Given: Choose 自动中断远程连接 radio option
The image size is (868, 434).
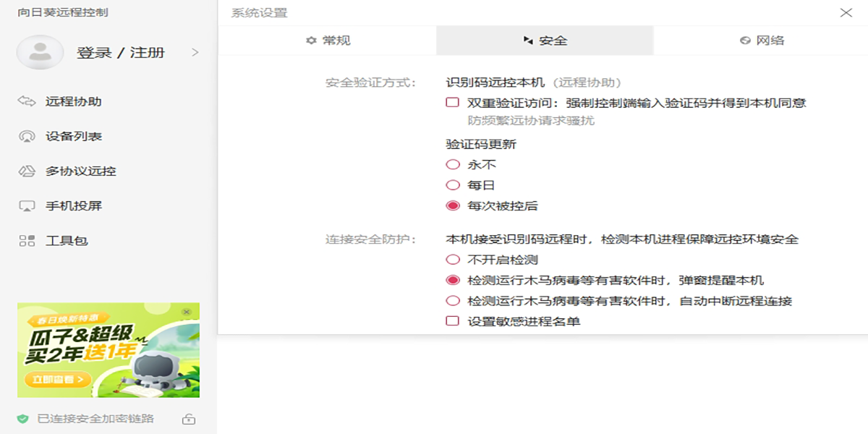Looking at the screenshot, I should click(453, 301).
